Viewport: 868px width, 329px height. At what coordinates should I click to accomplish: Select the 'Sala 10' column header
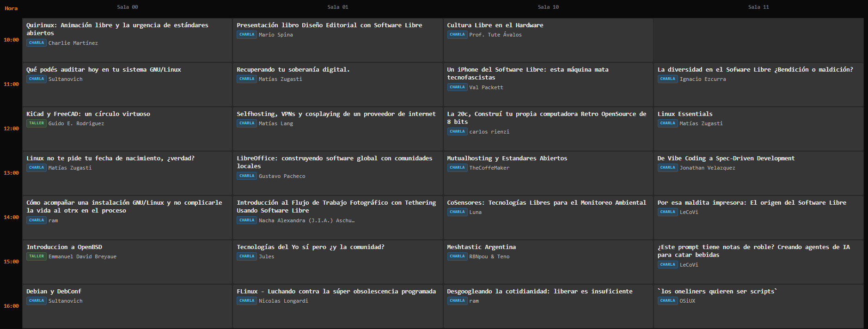[x=548, y=7]
